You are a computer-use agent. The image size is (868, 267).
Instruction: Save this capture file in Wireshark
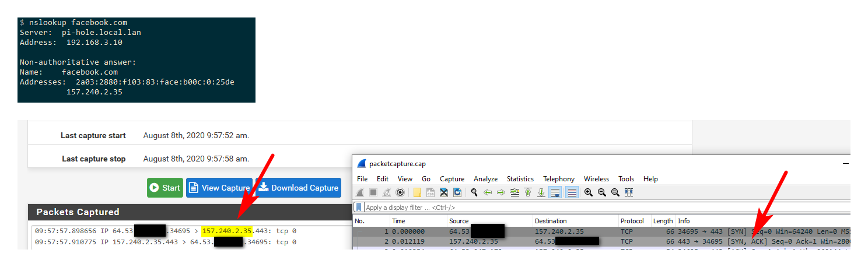430,192
